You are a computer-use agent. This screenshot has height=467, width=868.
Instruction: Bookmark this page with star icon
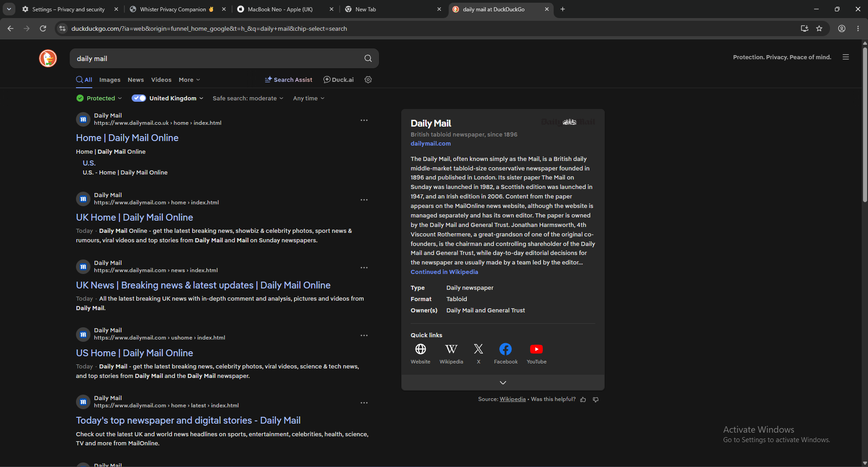pos(819,28)
